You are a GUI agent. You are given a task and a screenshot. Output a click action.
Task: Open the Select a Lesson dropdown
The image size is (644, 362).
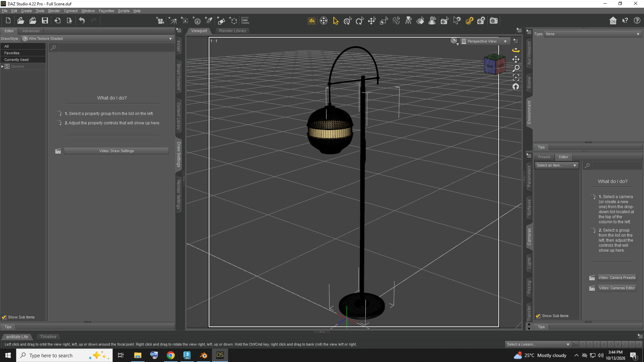(x=538, y=344)
